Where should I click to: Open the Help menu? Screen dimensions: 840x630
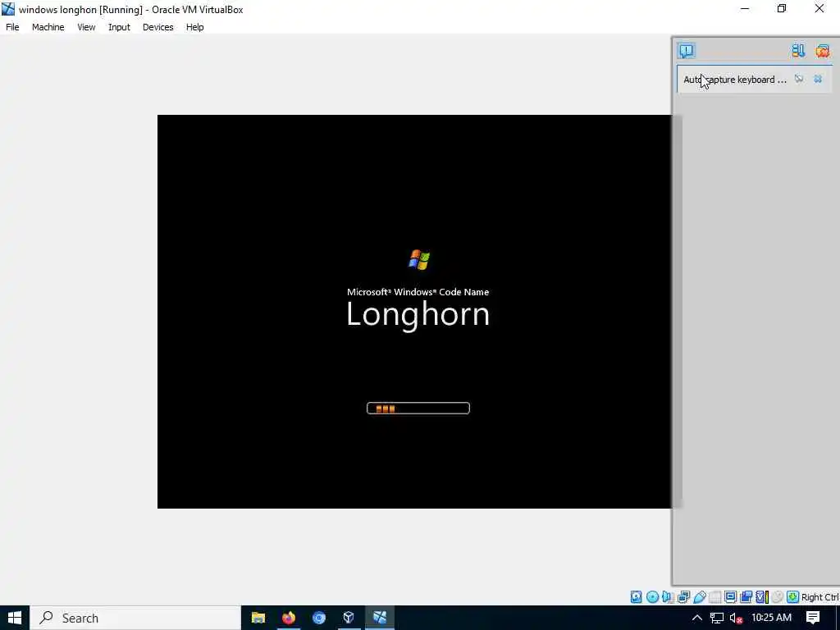(x=195, y=27)
